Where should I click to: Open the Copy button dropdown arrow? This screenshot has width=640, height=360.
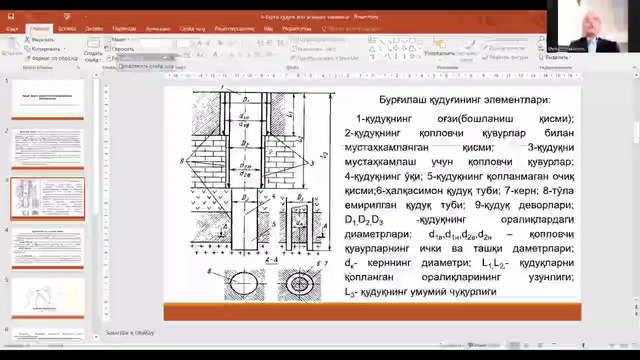coord(64,49)
